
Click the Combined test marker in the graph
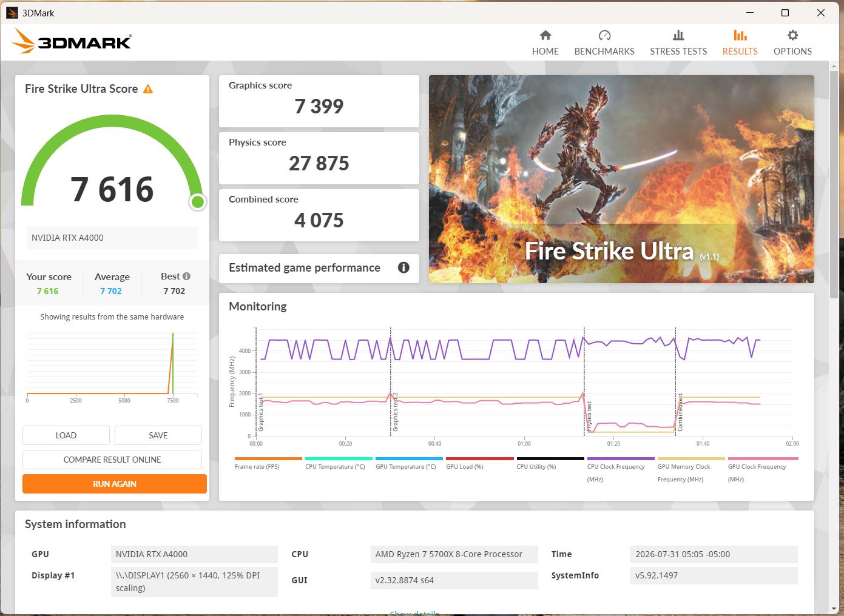coord(680,412)
